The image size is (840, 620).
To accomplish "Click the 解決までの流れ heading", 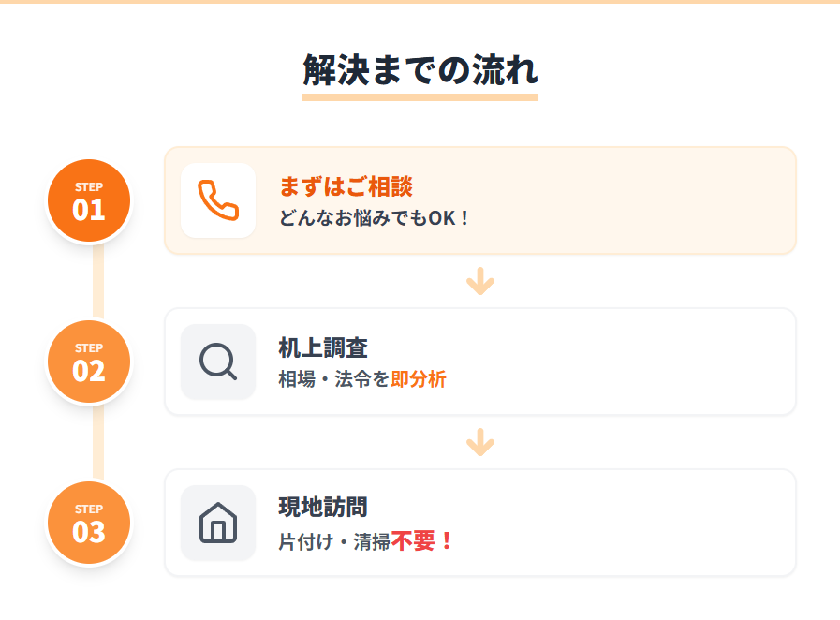I will point(420,70).
